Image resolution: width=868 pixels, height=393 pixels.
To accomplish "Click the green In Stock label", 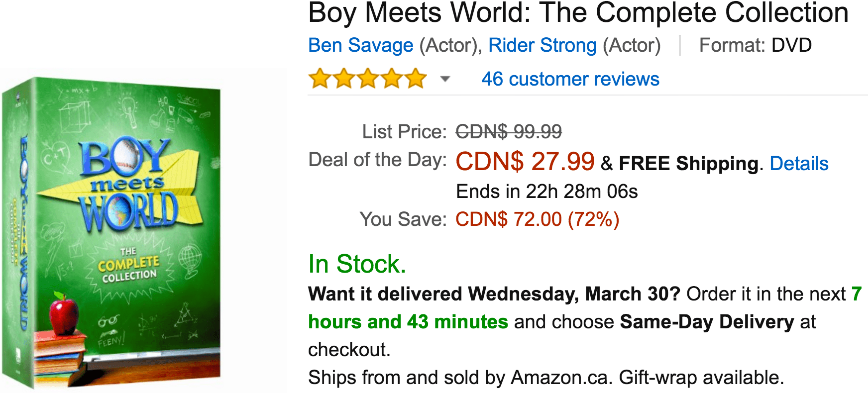I will [356, 265].
